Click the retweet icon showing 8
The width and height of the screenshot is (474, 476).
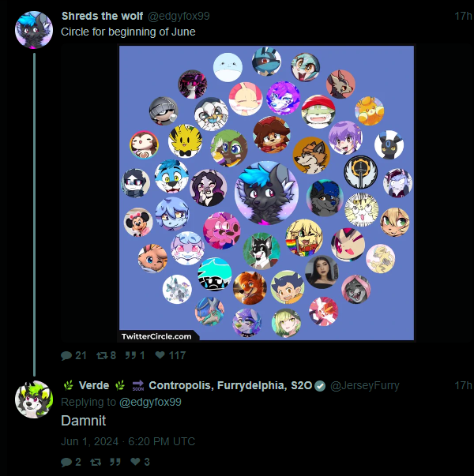coord(106,355)
